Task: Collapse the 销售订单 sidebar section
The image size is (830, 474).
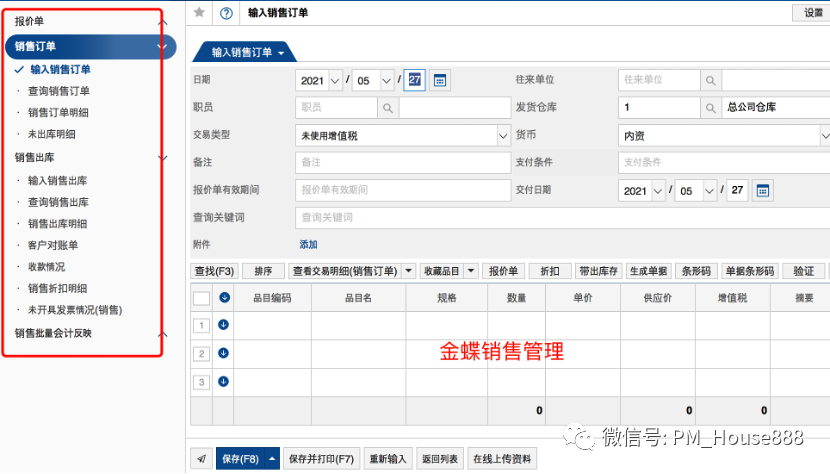Action: 161,46
